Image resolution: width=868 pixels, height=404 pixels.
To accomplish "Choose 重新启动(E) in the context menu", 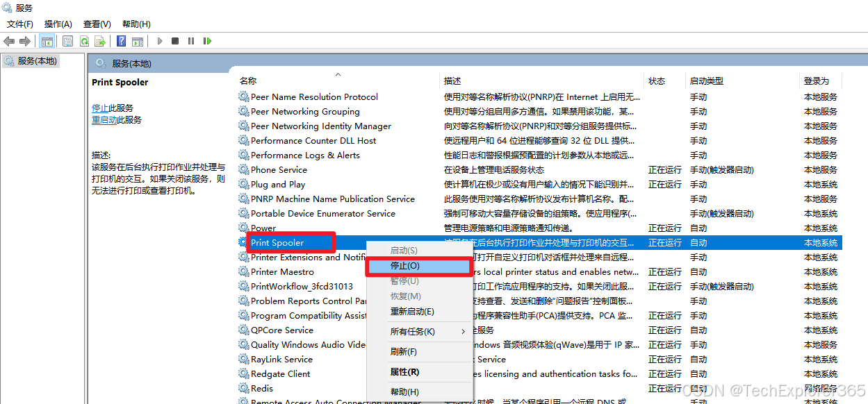I will (419, 312).
